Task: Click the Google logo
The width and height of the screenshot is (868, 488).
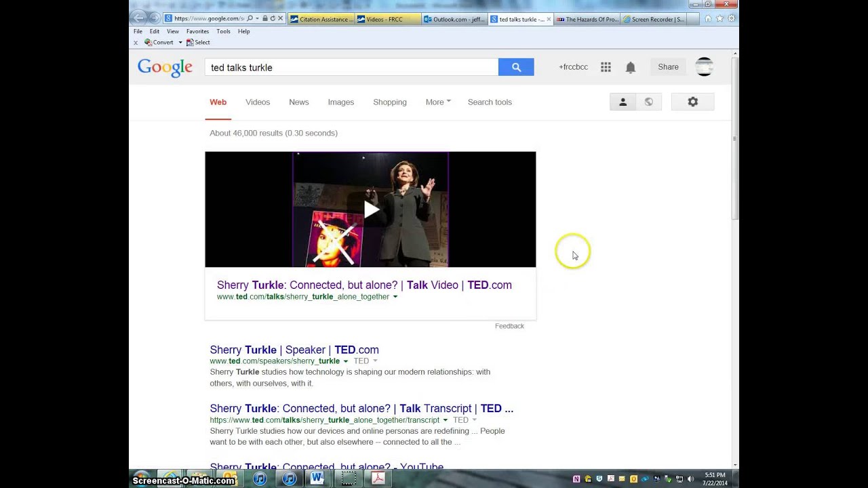Action: point(165,68)
